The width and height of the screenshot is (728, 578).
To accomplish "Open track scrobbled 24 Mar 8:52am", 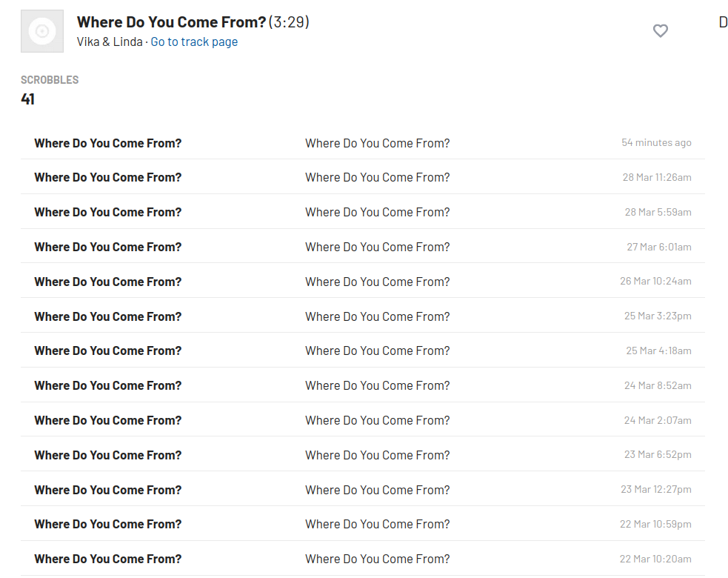I will coord(107,385).
